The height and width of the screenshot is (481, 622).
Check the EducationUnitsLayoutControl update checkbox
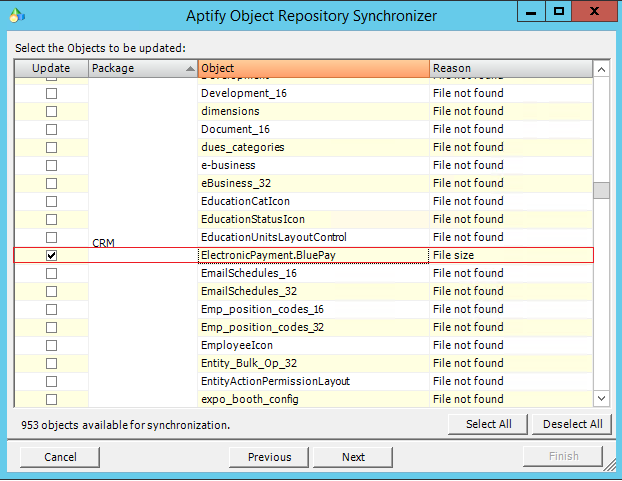51,238
